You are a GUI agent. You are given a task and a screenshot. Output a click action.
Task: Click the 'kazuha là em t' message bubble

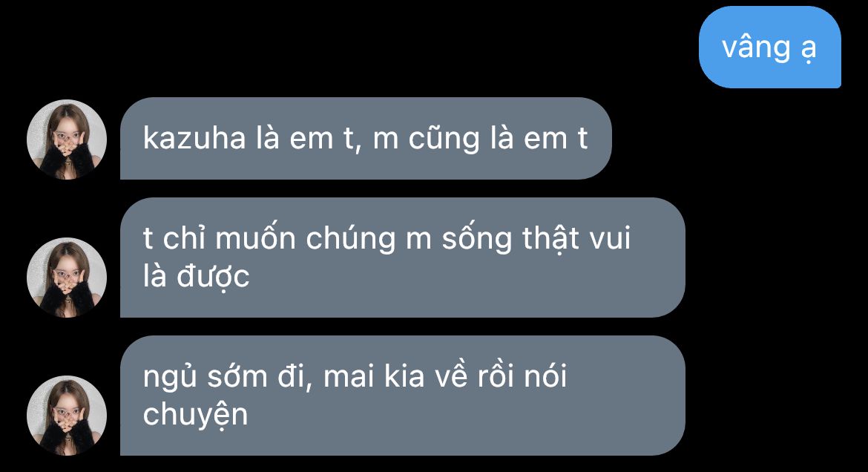[366, 139]
